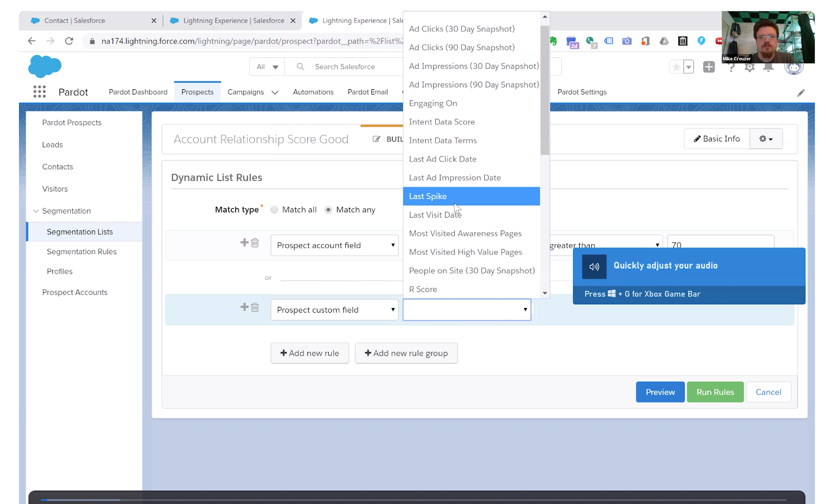Reload the page with the browser refresh icon

pos(69,41)
